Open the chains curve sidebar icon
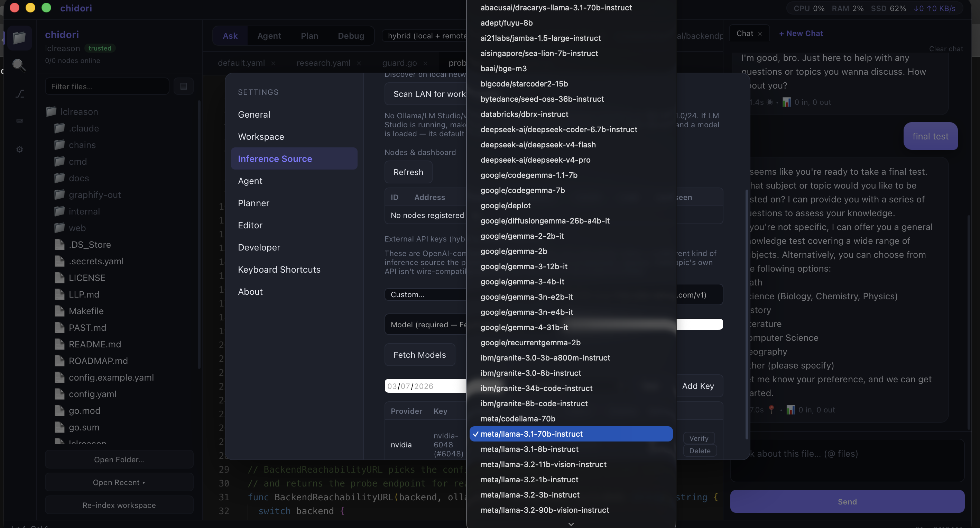The height and width of the screenshot is (528, 980). point(19,93)
